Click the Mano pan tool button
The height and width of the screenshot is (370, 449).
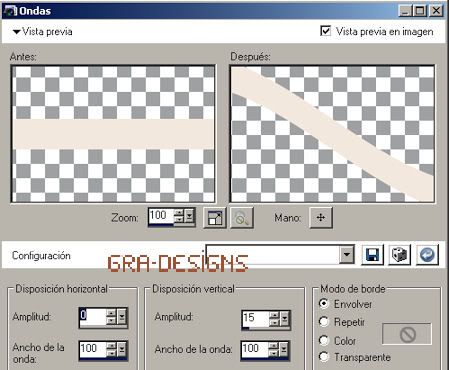pos(321,218)
